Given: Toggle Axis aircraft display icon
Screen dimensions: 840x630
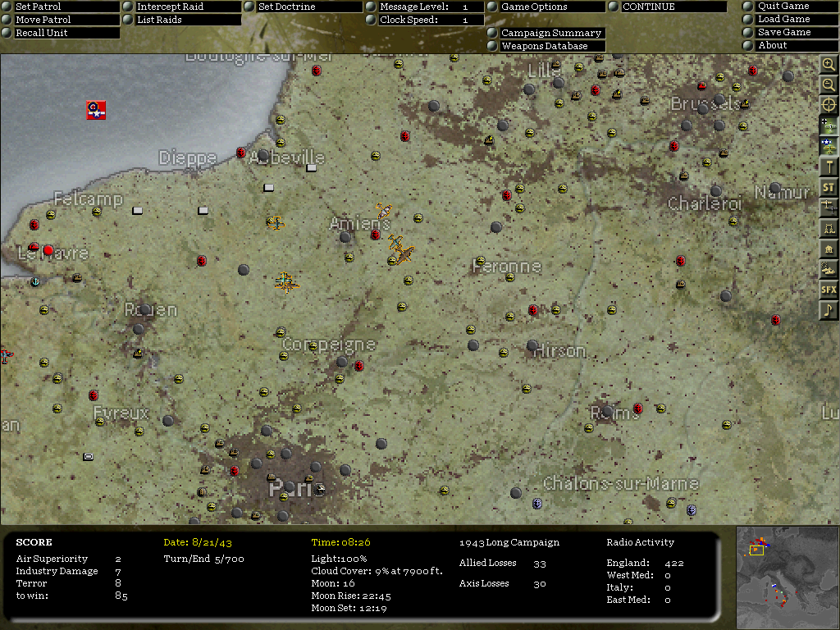Looking at the screenshot, I should [x=829, y=126].
